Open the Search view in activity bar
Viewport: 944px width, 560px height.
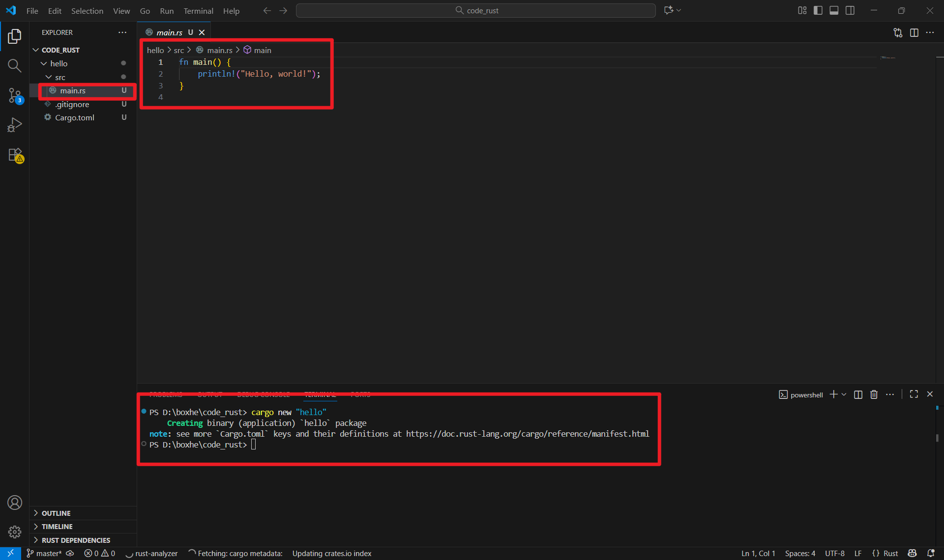coord(14,66)
